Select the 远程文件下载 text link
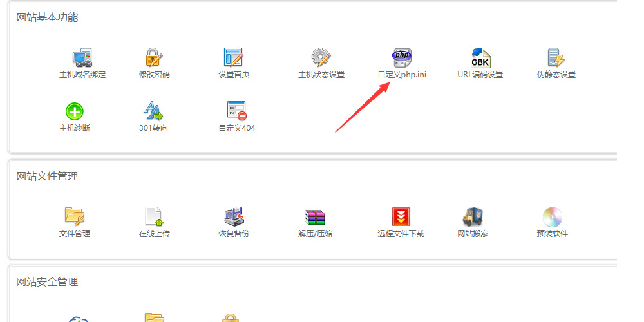 pos(401,234)
